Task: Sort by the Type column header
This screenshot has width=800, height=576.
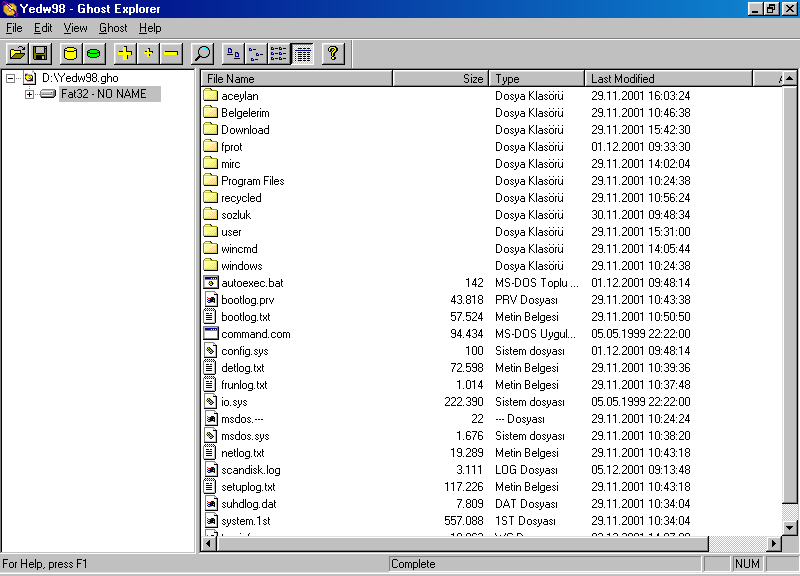Action: (x=537, y=79)
